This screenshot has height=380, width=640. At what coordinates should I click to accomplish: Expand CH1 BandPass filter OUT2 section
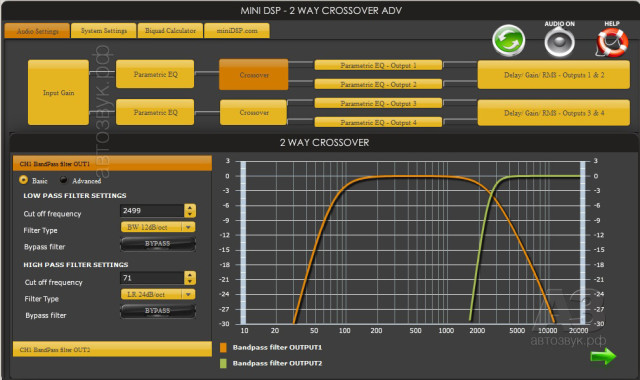coord(112,349)
